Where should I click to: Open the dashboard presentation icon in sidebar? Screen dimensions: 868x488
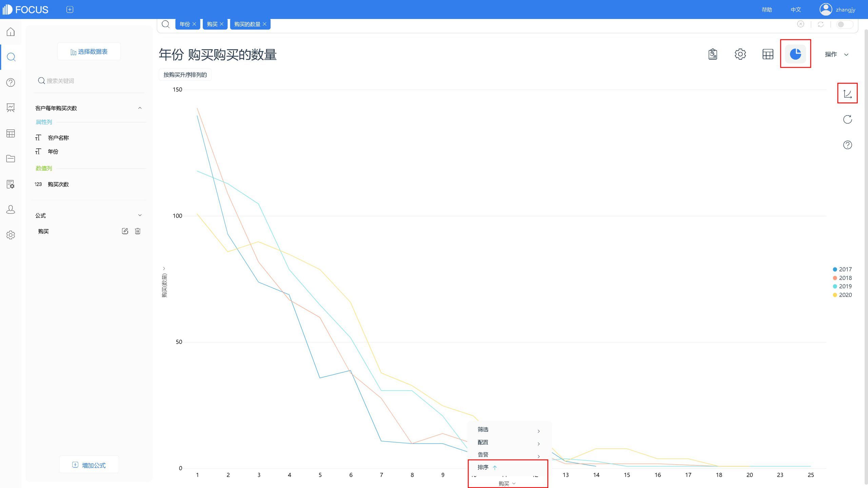(11, 108)
